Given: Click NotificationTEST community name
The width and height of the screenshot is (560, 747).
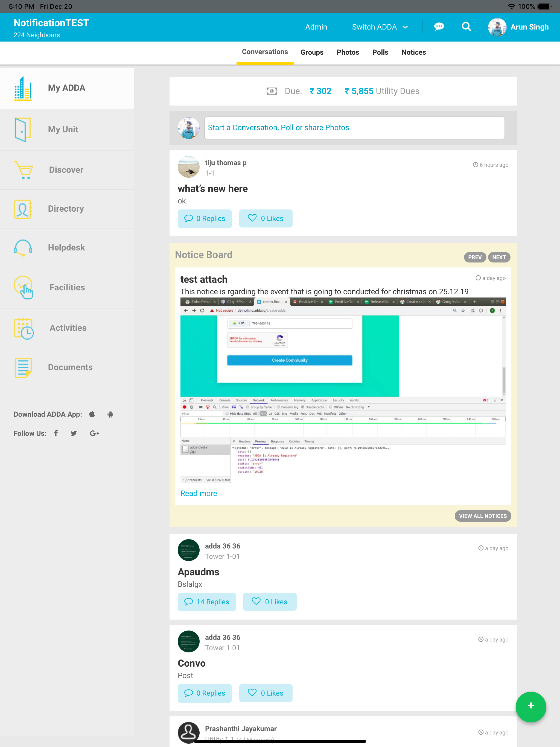Looking at the screenshot, I should (51, 23).
